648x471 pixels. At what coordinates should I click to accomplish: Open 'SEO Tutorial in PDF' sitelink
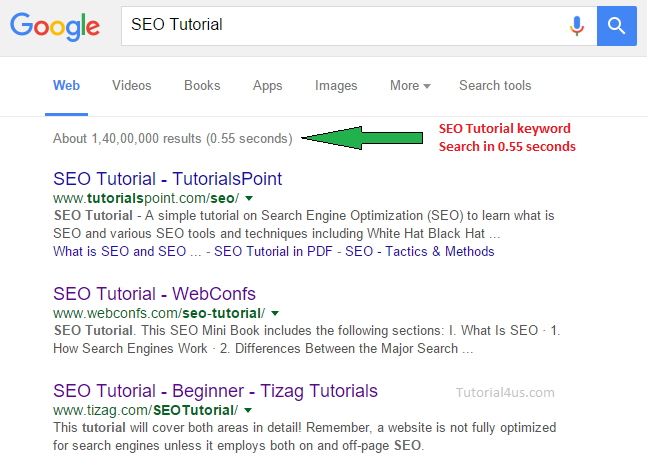[273, 252]
